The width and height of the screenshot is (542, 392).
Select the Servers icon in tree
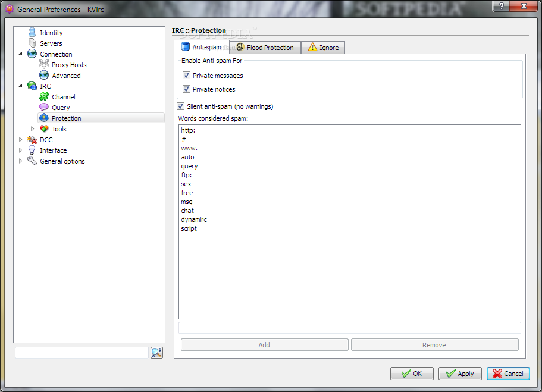click(32, 43)
